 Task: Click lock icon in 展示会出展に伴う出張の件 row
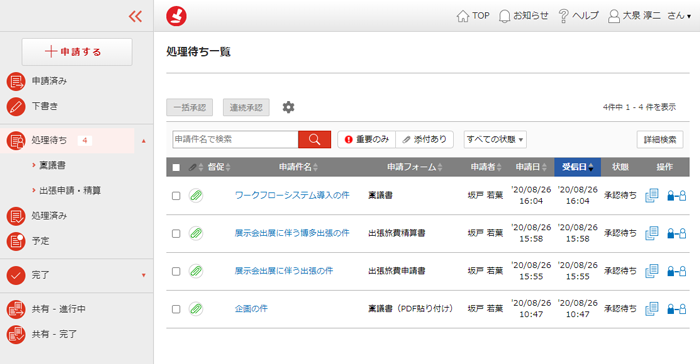(676, 271)
